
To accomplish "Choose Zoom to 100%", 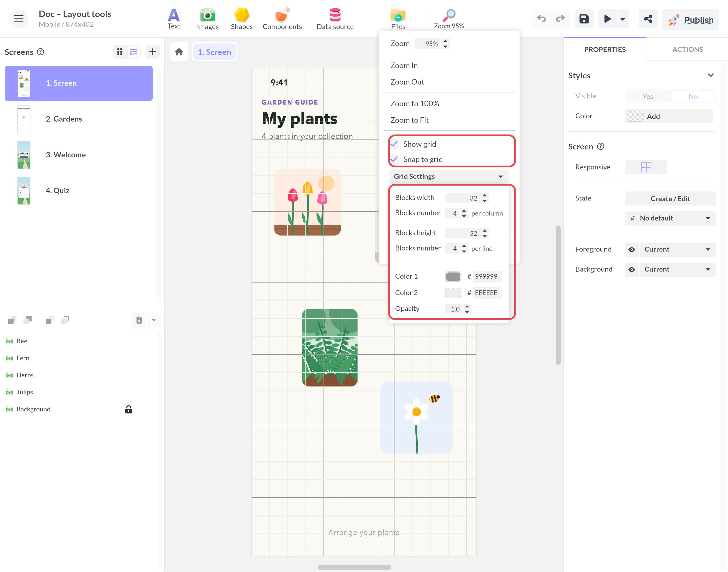I will [x=414, y=103].
